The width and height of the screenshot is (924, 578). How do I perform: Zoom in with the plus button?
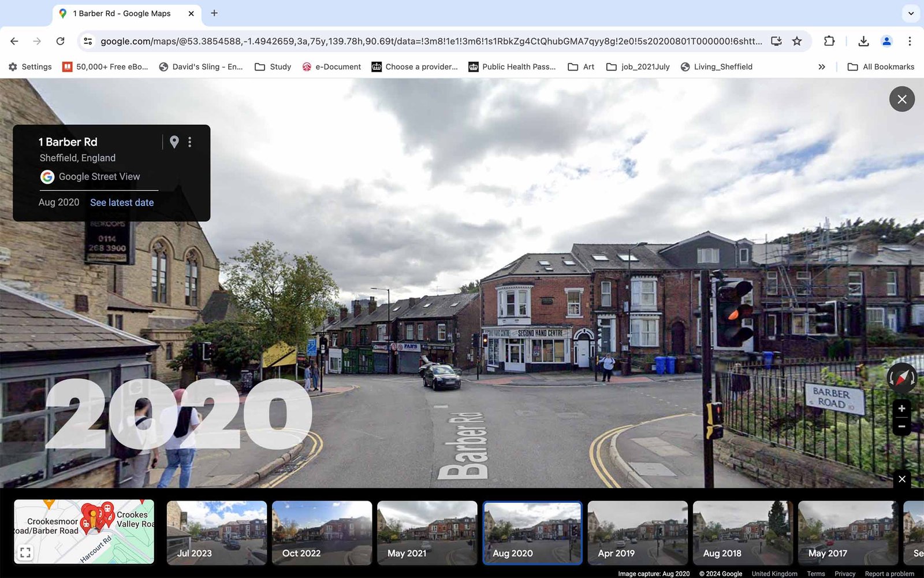pyautogui.click(x=901, y=409)
